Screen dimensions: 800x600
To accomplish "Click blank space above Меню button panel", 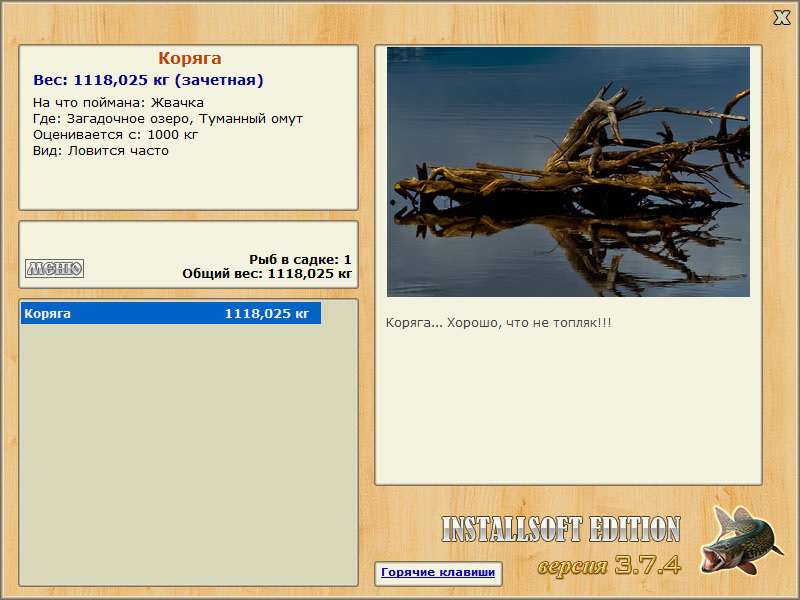I will click(189, 237).
